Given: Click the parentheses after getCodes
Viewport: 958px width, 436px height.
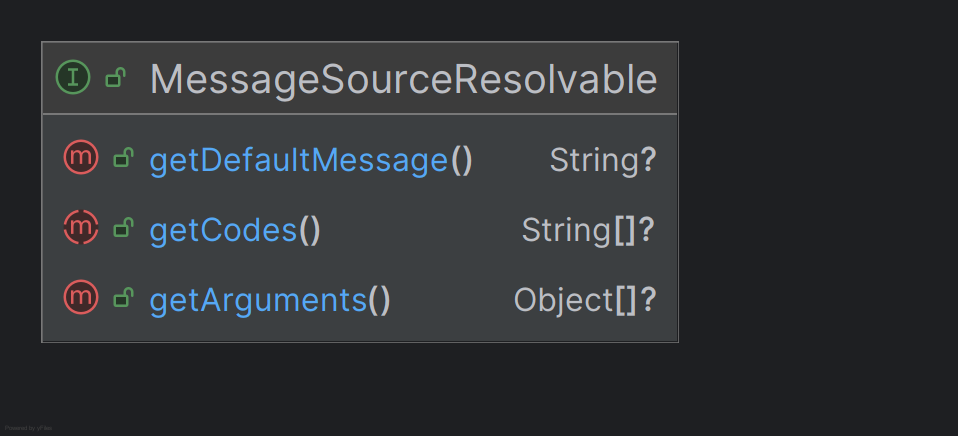Looking at the screenshot, I should click(x=310, y=230).
